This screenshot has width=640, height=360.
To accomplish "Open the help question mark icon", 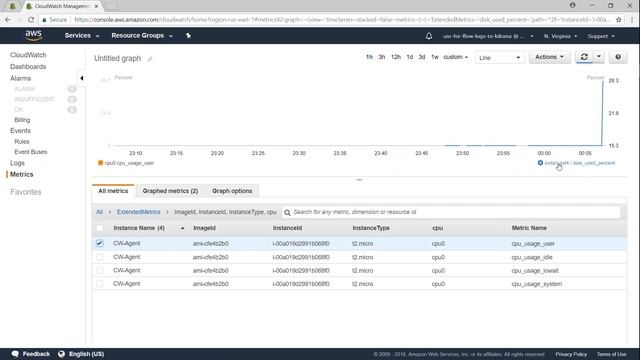I will [618, 57].
